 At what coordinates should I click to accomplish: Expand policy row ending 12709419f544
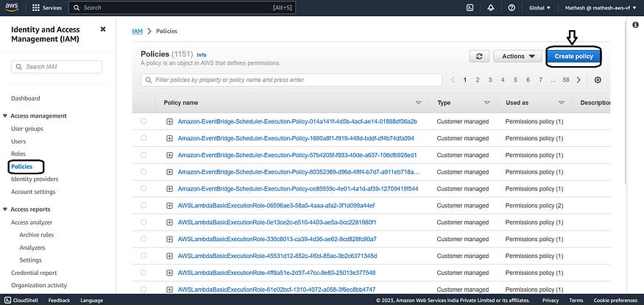pyautogui.click(x=169, y=189)
